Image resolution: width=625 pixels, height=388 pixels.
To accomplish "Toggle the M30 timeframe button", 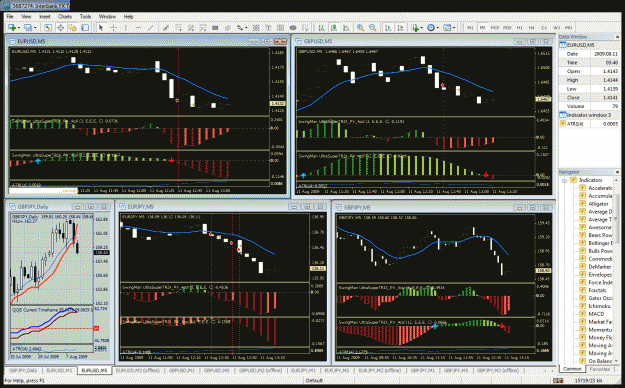I will [507, 28].
